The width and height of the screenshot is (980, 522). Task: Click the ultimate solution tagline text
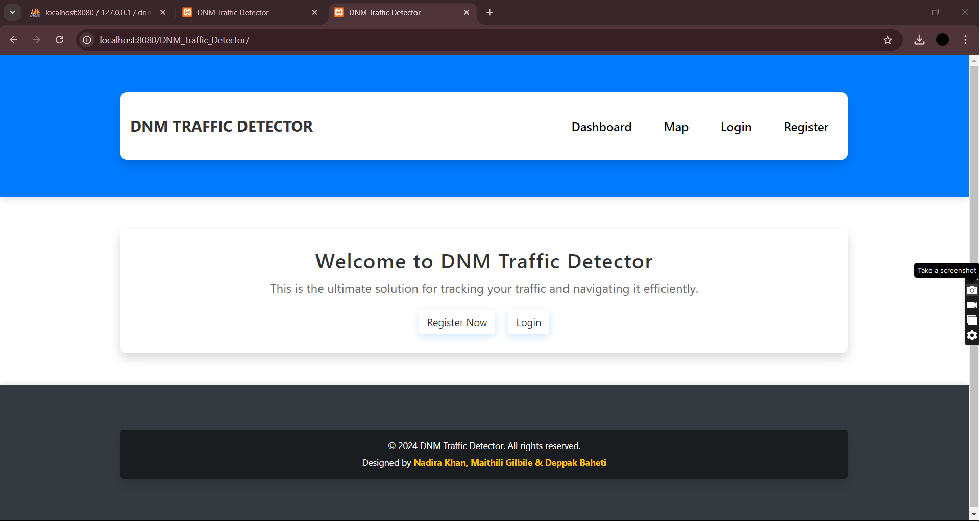click(484, 289)
